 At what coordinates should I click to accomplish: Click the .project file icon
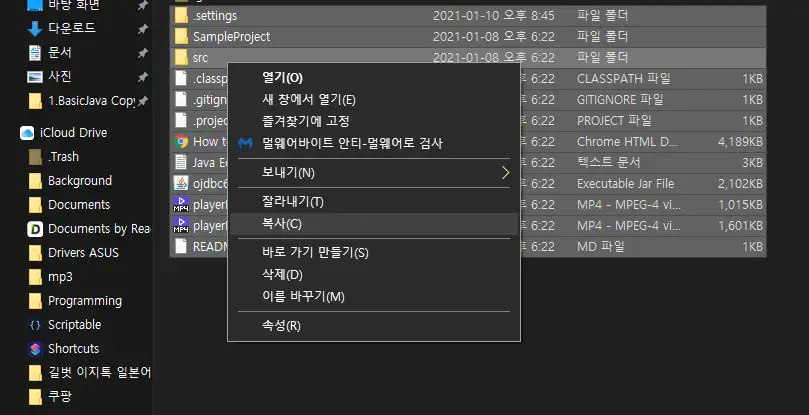(x=181, y=120)
